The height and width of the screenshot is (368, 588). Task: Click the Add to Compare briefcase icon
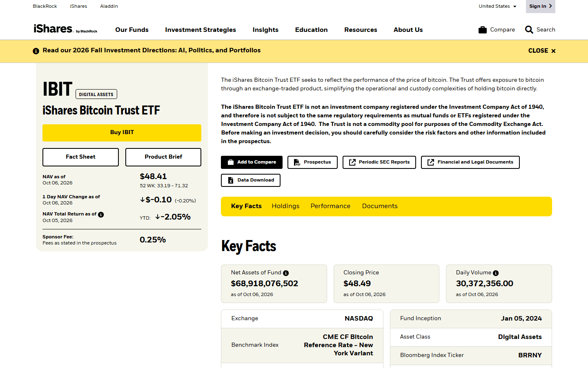point(231,162)
